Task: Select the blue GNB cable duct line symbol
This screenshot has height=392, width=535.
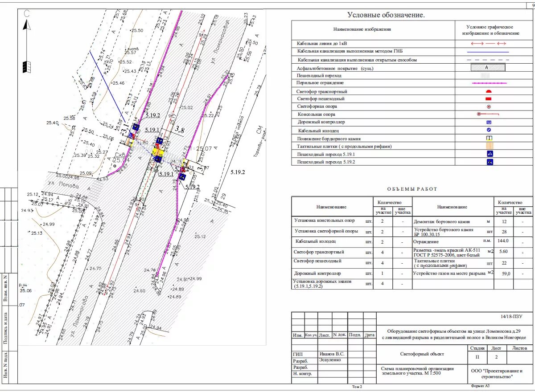Action: (488, 52)
